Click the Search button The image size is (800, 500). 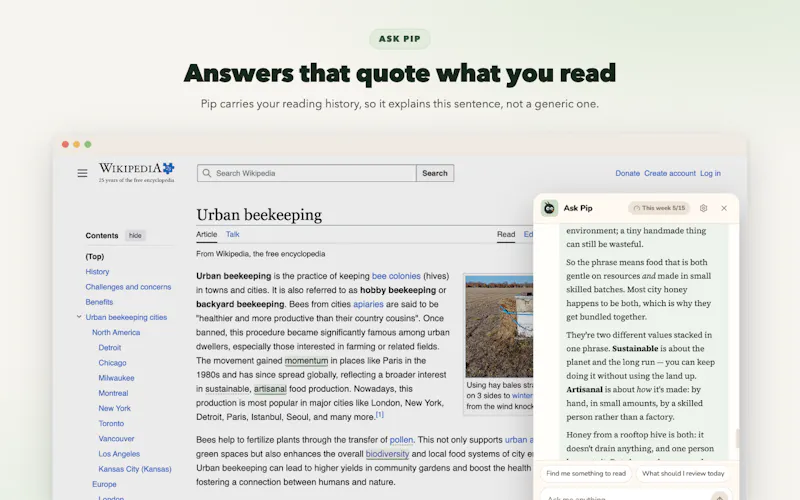coord(435,173)
